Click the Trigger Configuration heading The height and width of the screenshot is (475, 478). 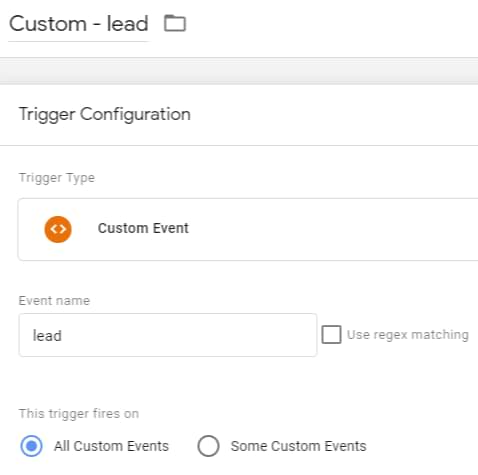coord(105,114)
